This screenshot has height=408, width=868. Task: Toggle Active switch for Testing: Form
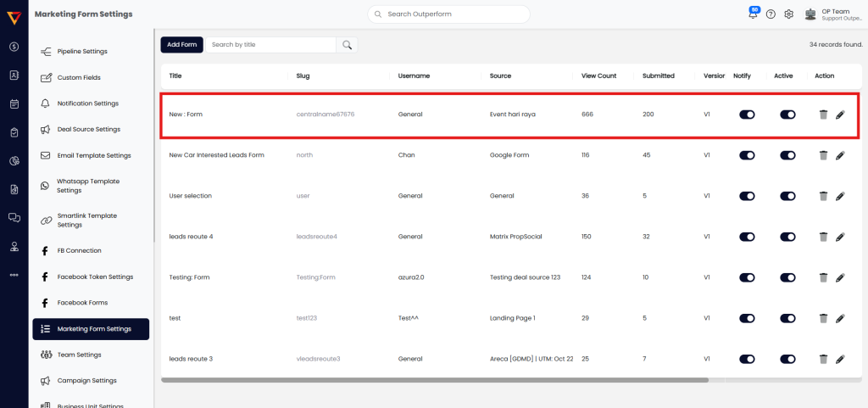pyautogui.click(x=787, y=277)
